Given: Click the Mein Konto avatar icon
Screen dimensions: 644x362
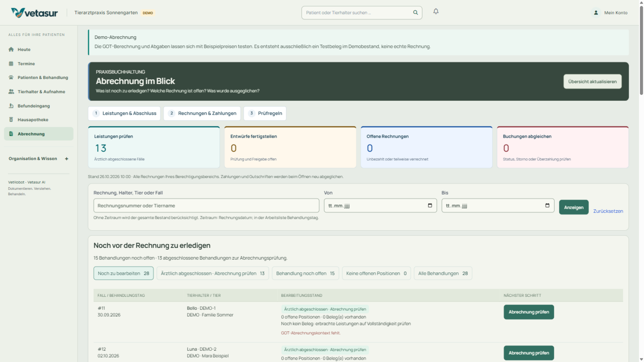Looking at the screenshot, I should pyautogui.click(x=596, y=13).
